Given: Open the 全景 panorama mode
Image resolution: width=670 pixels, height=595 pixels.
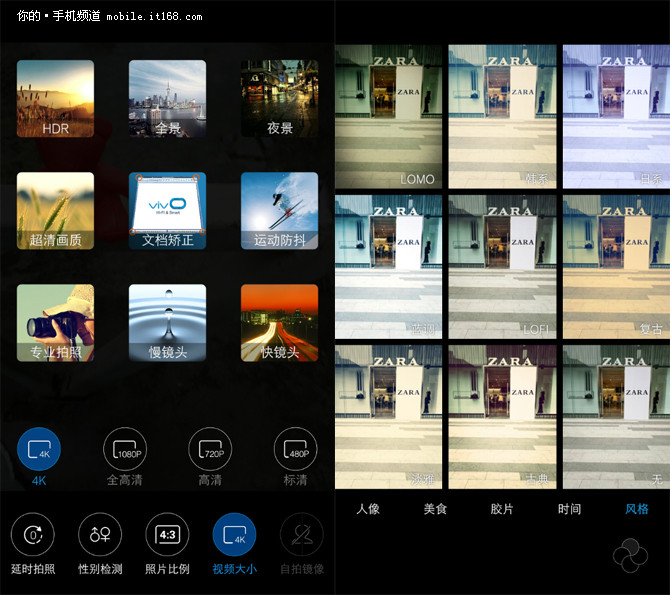Looking at the screenshot, I should tap(167, 99).
